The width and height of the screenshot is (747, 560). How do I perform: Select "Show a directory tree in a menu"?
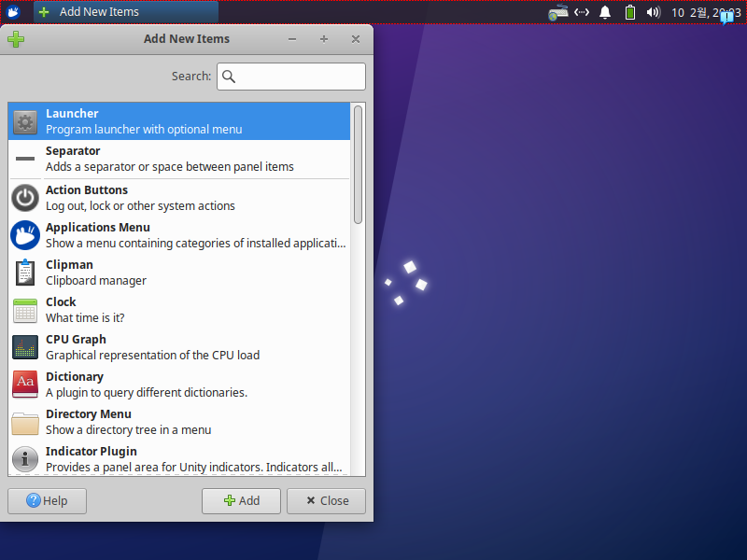click(128, 430)
